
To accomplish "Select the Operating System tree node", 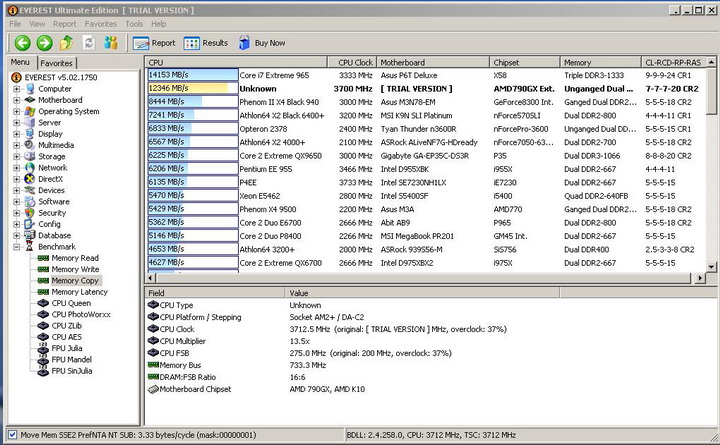I will 68,111.
